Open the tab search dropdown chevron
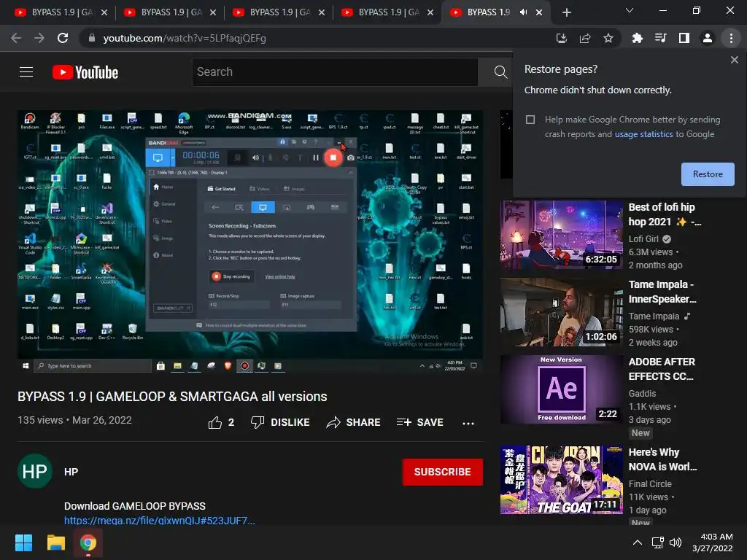 click(630, 10)
